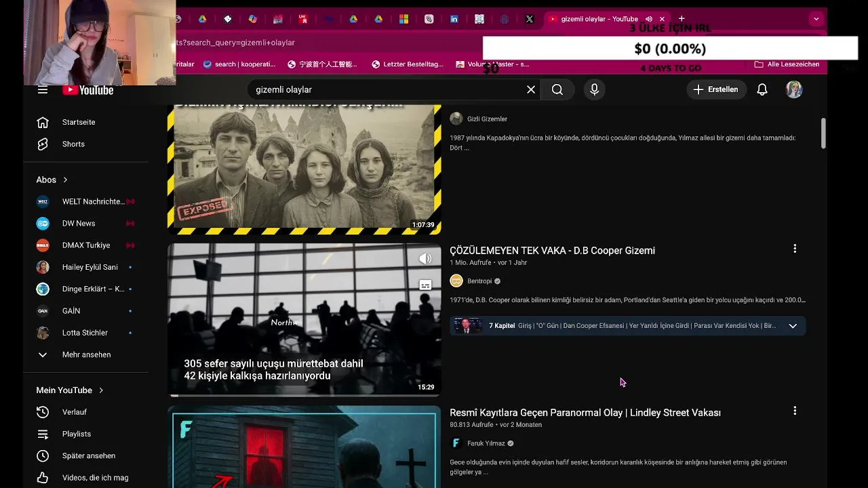Expand the Abos section chevron
The height and width of the screenshot is (488, 868).
[65, 180]
